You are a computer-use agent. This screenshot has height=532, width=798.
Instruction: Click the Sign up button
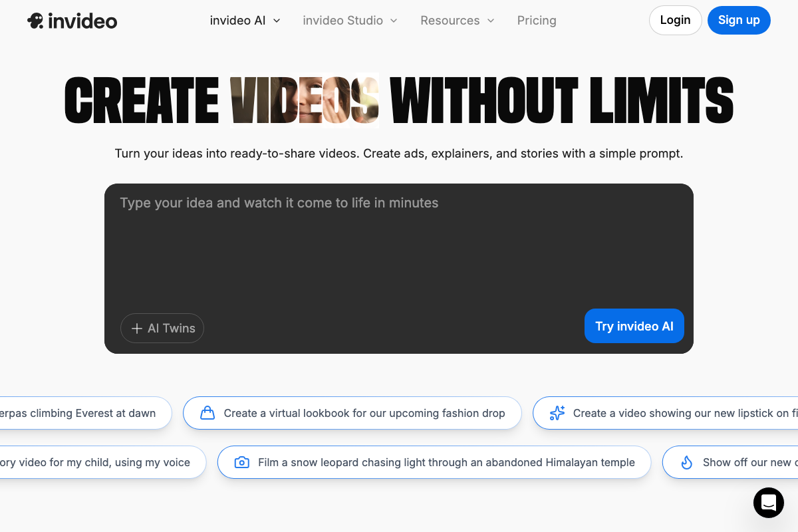(x=739, y=20)
